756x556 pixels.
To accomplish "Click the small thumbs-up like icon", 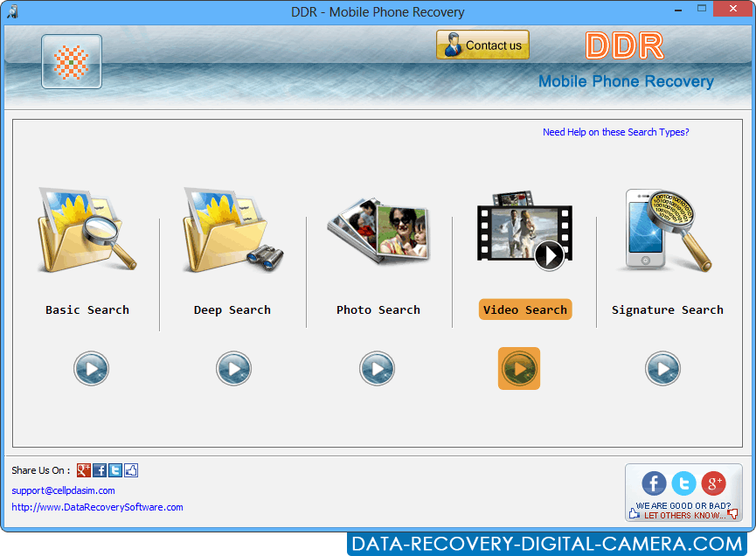I will point(131,470).
